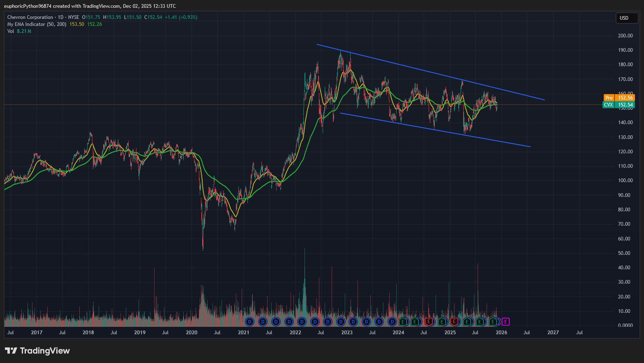Click the 2020 label on the time axis

coord(192,333)
